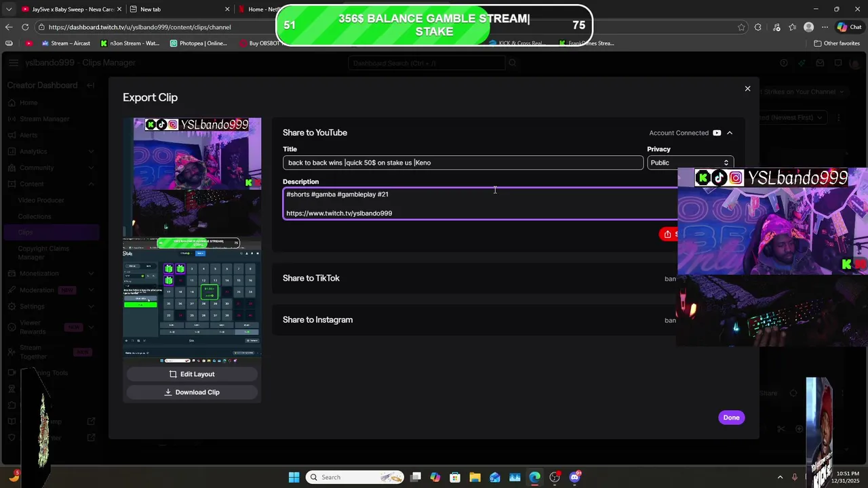
Task: Open the browser extensions puzzle icon
Action: click(x=758, y=27)
